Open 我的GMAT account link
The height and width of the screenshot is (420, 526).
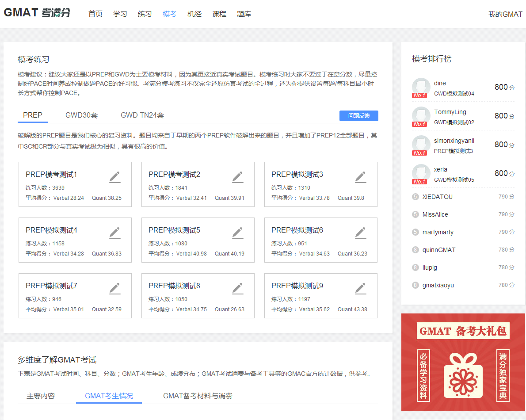click(x=505, y=14)
